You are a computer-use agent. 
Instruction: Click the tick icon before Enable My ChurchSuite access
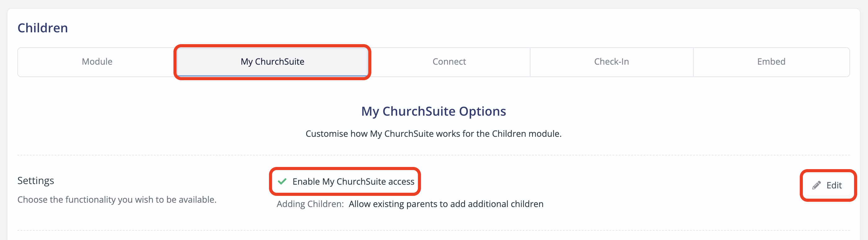pos(282,181)
